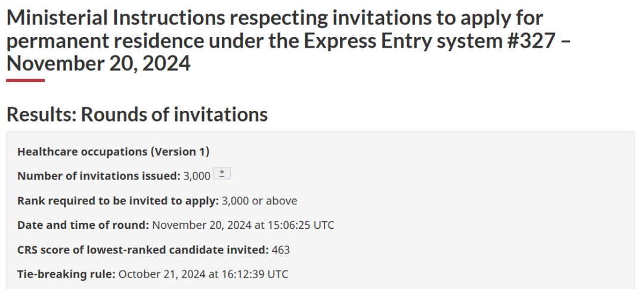Click the 'Tie-breaking rule:' label

tap(66, 274)
